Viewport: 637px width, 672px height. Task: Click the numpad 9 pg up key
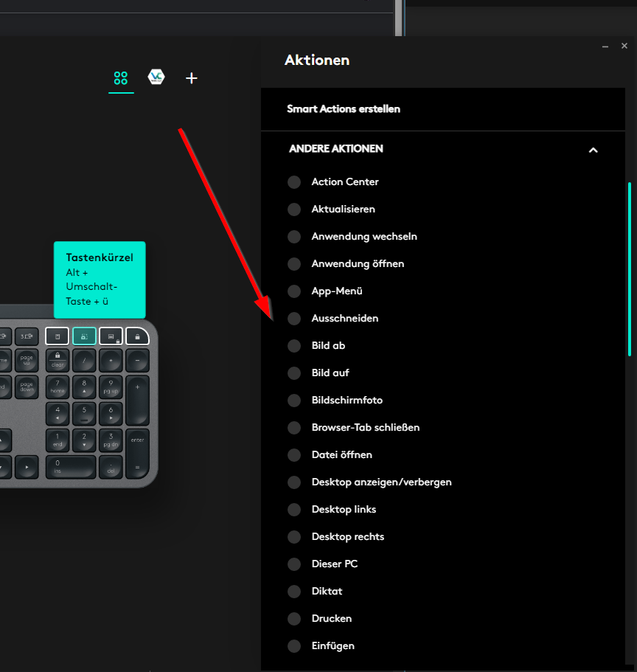[x=111, y=387]
